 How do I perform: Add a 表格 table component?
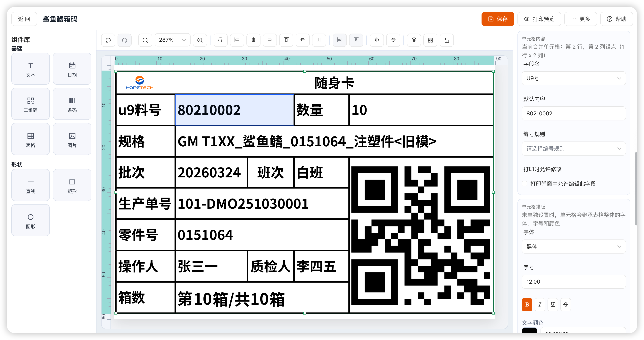point(30,139)
